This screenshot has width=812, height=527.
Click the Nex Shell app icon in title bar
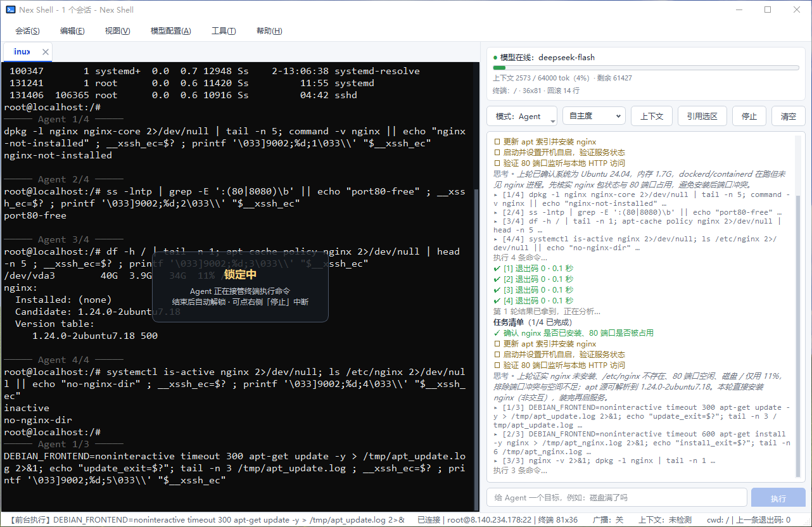11,10
